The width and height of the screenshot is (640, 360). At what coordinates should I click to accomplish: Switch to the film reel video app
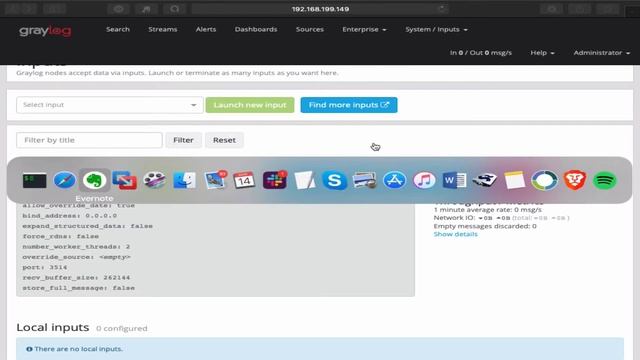click(x=154, y=180)
